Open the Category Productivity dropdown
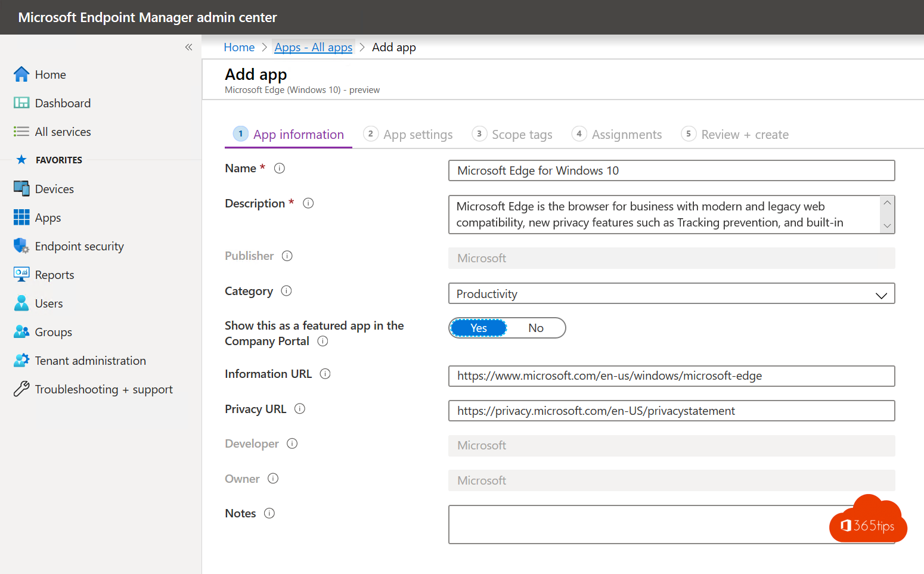Screen dimensions: 924x574 click(672, 293)
